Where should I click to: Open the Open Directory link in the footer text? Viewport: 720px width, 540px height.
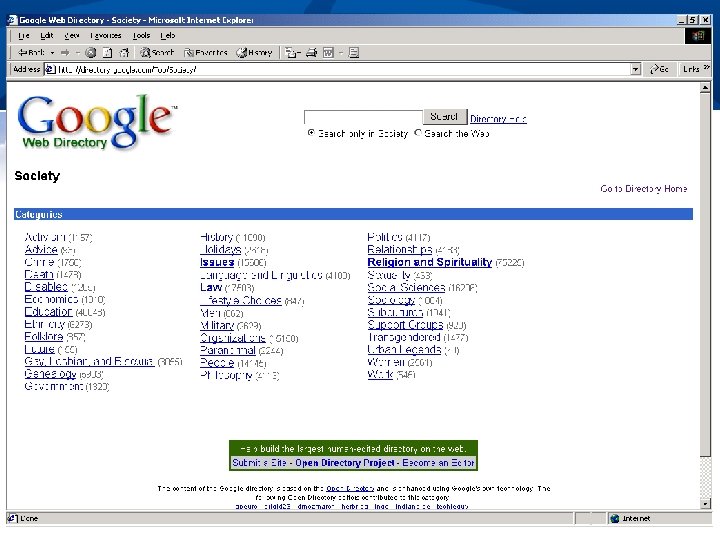[x=350, y=489]
